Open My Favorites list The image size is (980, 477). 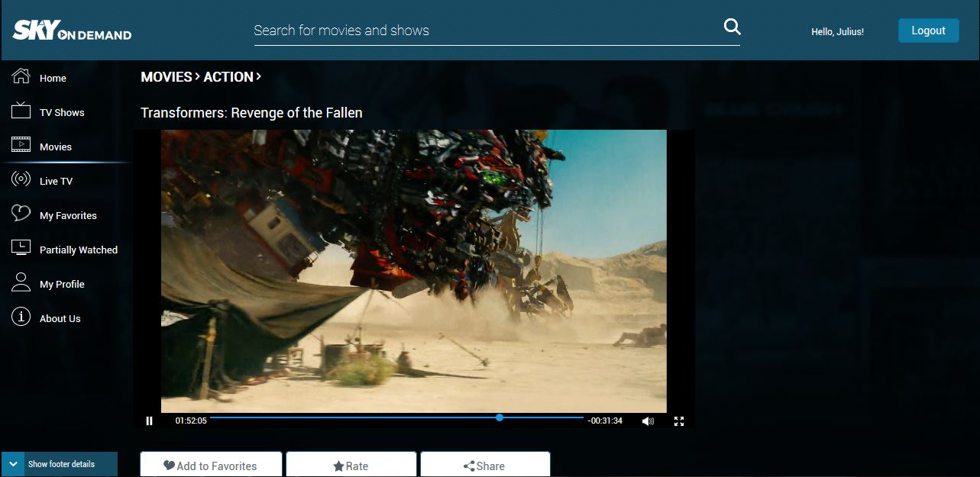68,215
